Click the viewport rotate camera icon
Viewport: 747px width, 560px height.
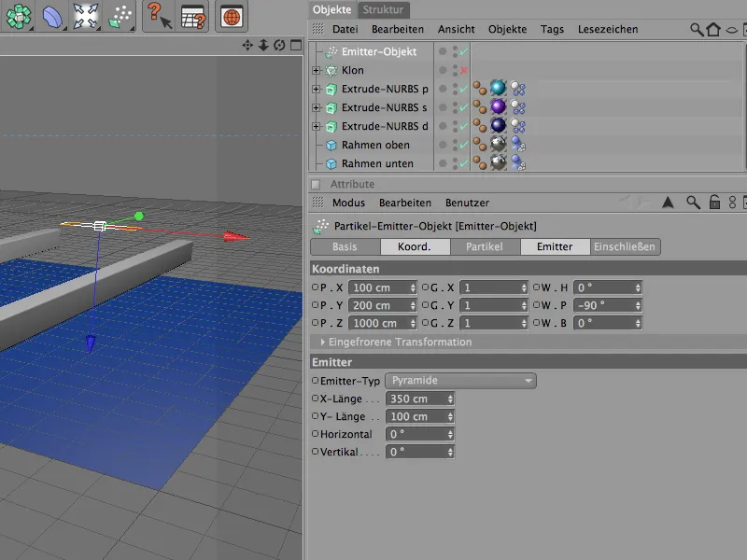point(278,45)
